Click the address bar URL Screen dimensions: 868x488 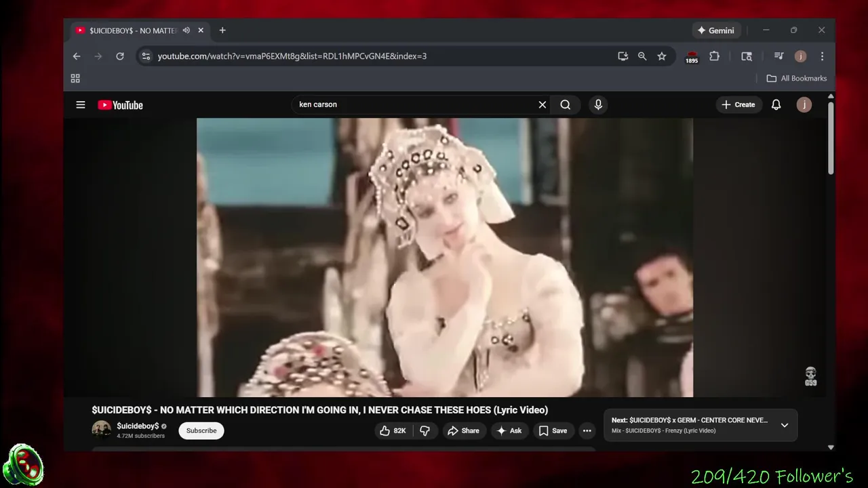[x=292, y=56]
